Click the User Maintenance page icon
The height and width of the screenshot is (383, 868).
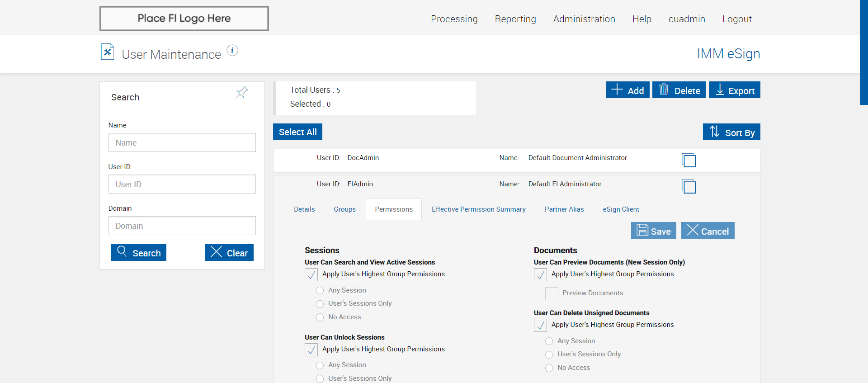pos(107,52)
